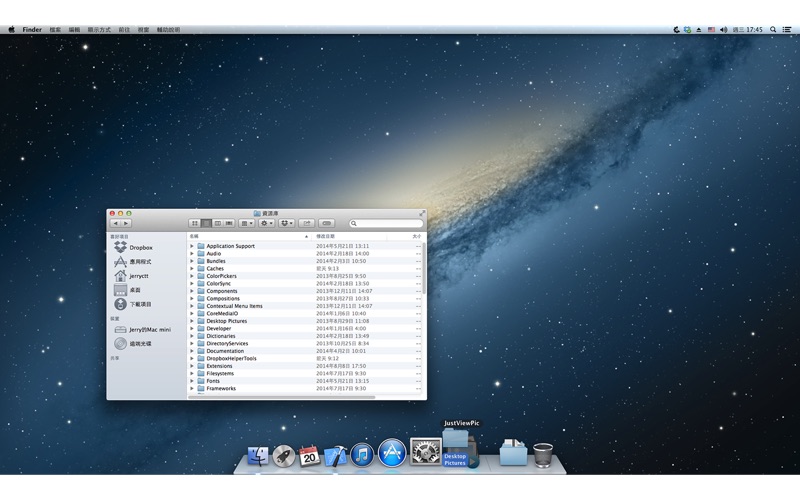Select the Dictionaries folder row
Viewport: 800px width, 500px height.
tap(305, 336)
